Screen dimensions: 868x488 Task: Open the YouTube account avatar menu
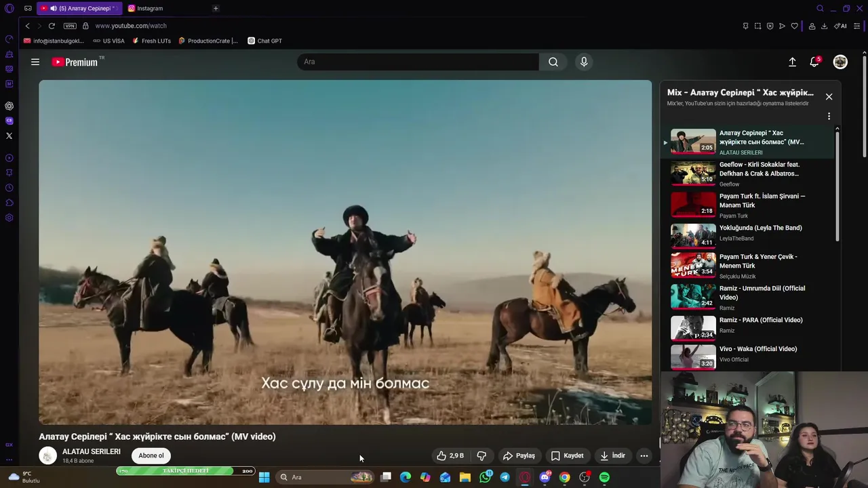[x=840, y=62]
